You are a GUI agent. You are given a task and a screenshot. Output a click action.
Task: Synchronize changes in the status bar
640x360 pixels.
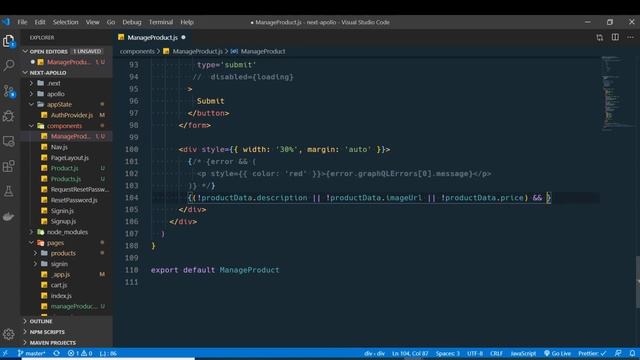[x=56, y=353]
